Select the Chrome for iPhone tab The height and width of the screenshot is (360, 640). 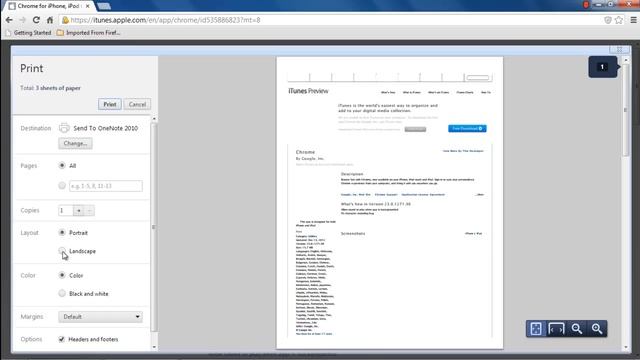coord(48,6)
